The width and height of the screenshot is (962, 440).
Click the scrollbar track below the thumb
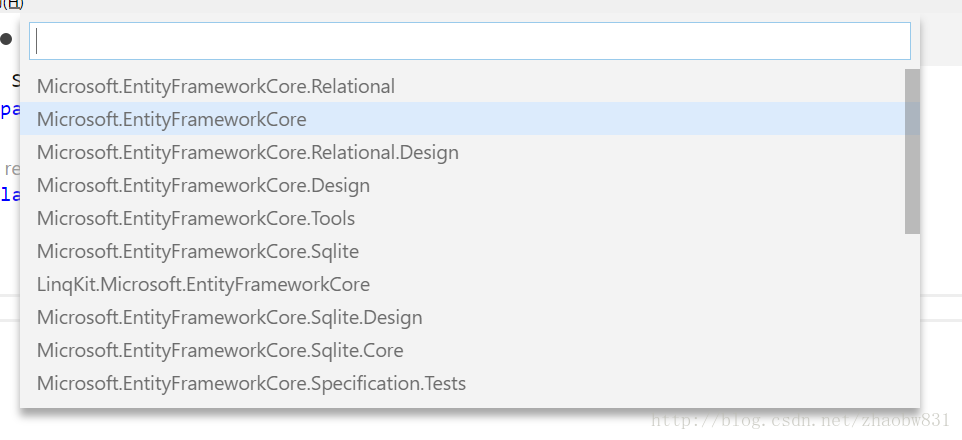tap(912, 320)
